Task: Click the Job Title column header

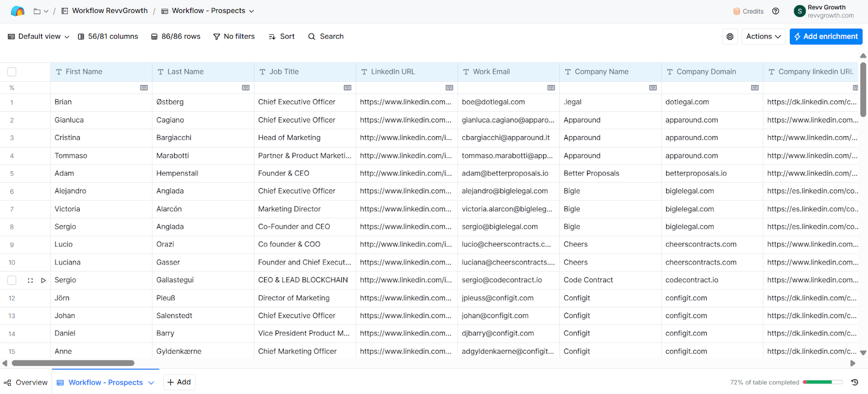Action: [305, 72]
